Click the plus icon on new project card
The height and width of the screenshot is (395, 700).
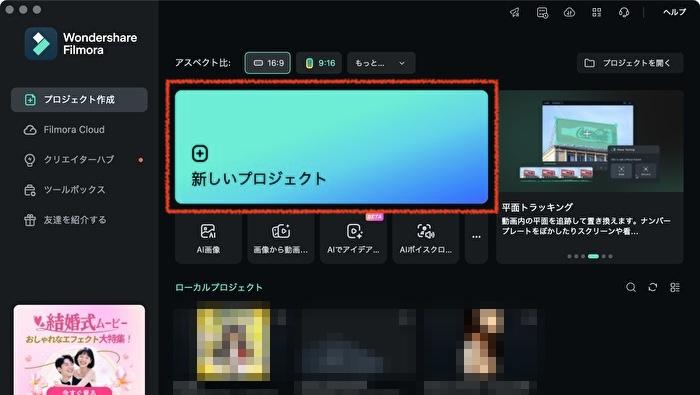[x=200, y=154]
